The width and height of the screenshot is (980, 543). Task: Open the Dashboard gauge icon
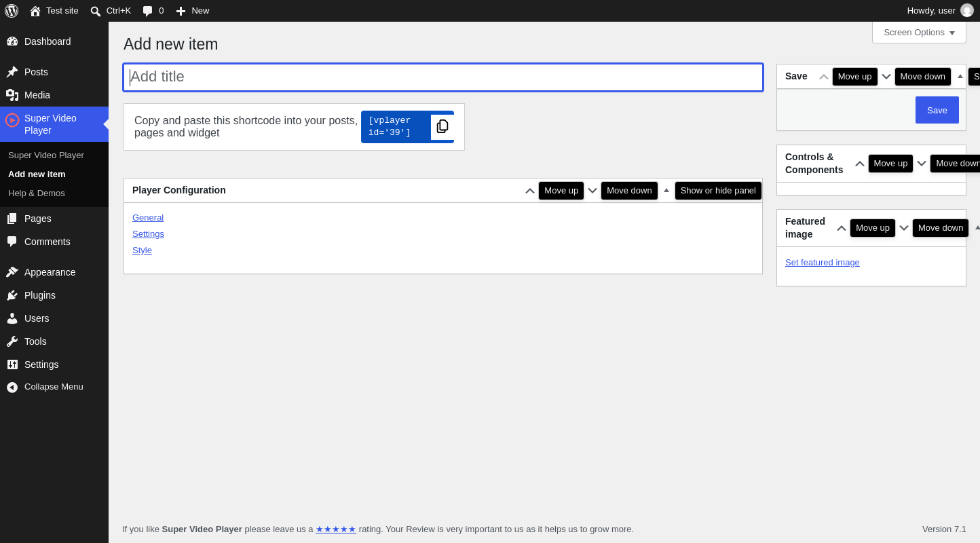coord(12,41)
